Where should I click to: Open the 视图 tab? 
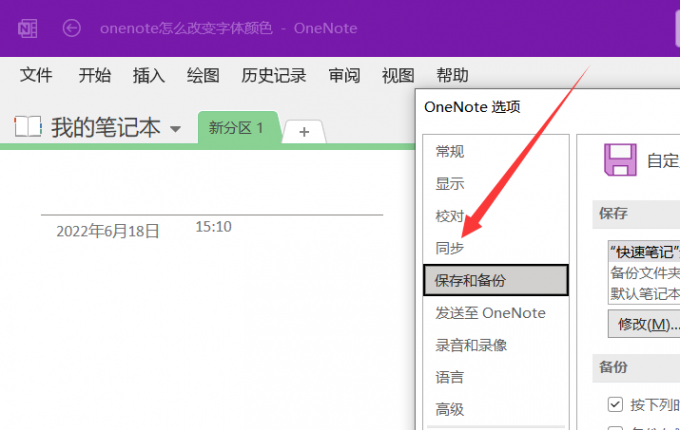tap(398, 75)
